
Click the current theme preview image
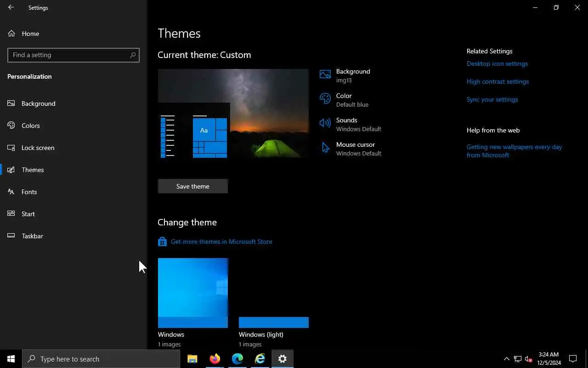point(233,114)
